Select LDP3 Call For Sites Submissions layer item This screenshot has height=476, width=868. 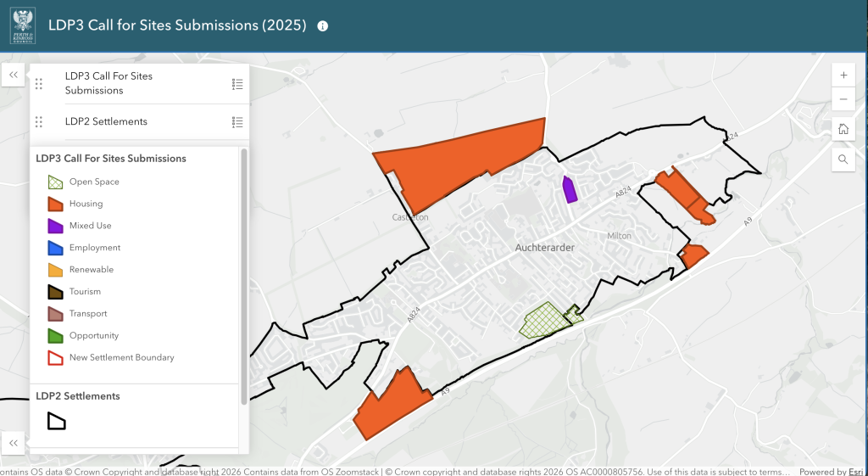point(108,83)
